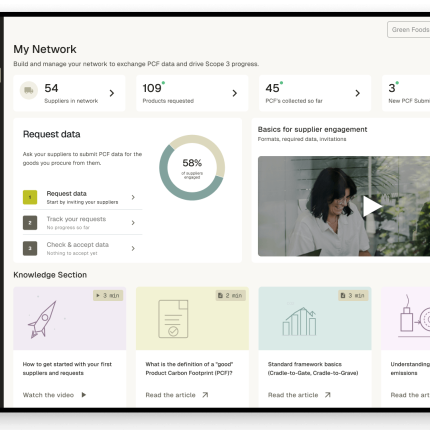Click the Knowledge Section heading
430x430 pixels.
click(50, 275)
